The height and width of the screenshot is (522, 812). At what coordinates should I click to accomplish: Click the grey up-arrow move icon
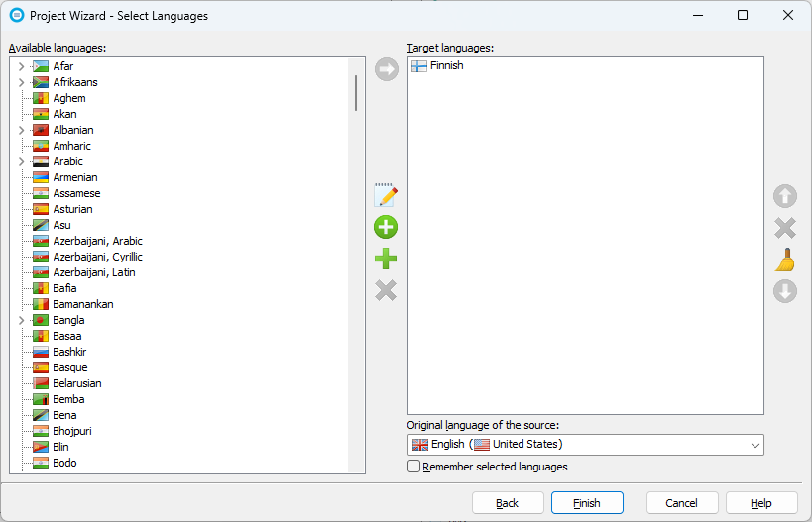pos(785,196)
